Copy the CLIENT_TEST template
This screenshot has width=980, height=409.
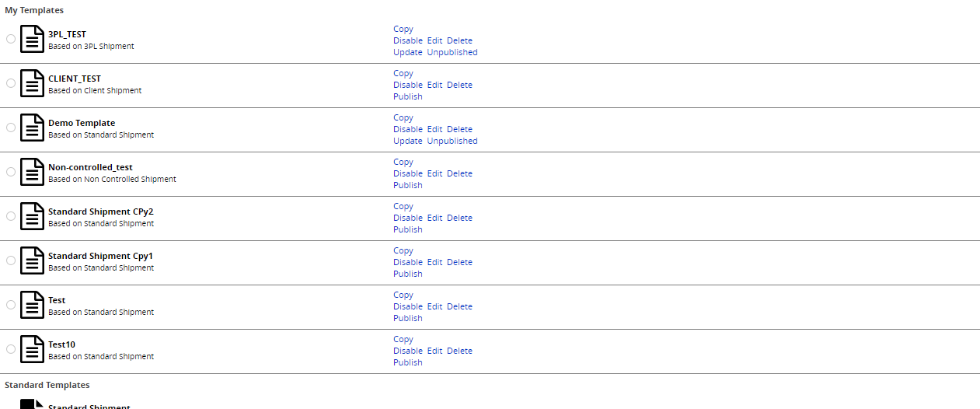point(403,73)
